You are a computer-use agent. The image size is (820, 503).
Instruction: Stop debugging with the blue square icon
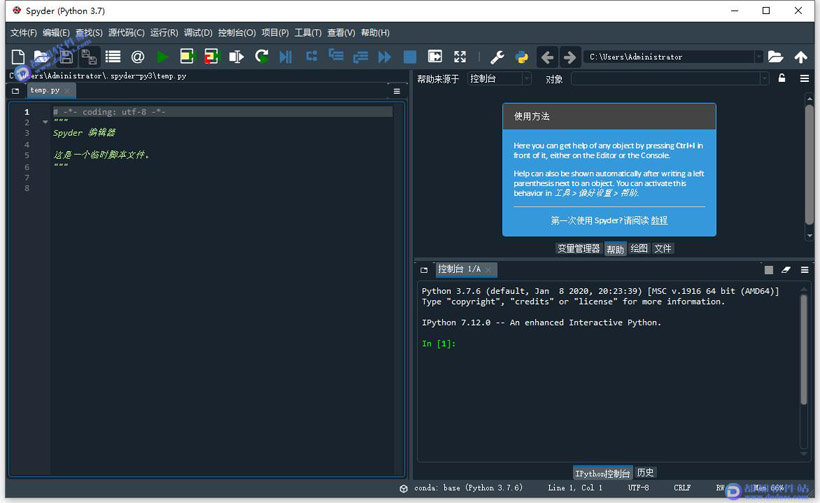tap(410, 56)
